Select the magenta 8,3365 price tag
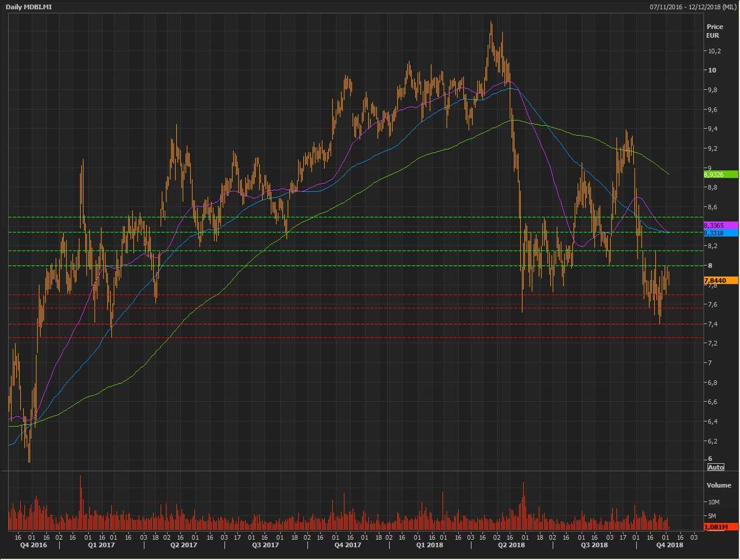The width and height of the screenshot is (740, 560). pos(720,226)
